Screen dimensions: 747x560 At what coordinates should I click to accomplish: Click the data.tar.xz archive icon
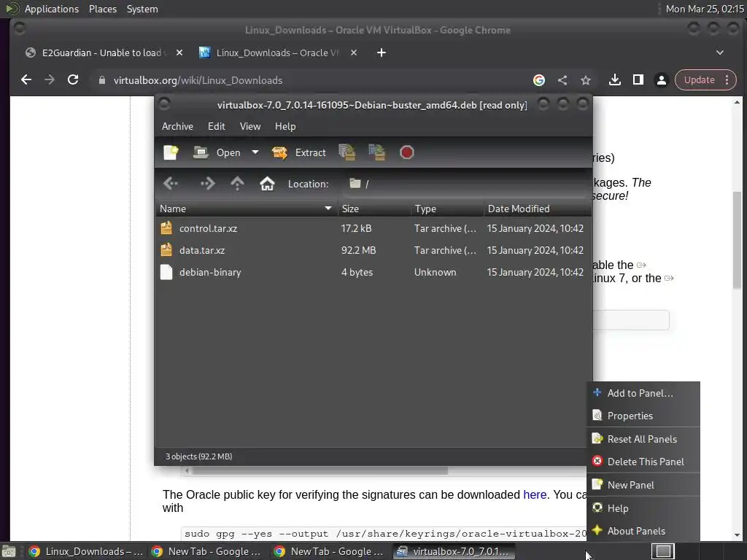coord(166,250)
